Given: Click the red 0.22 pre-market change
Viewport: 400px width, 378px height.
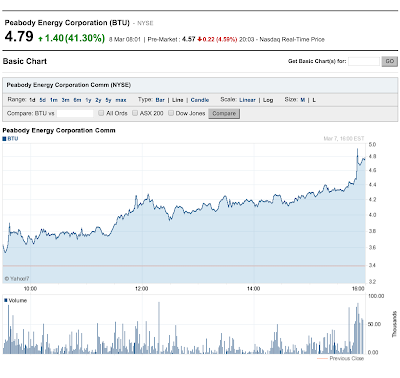Looking at the screenshot, I should [x=217, y=39].
